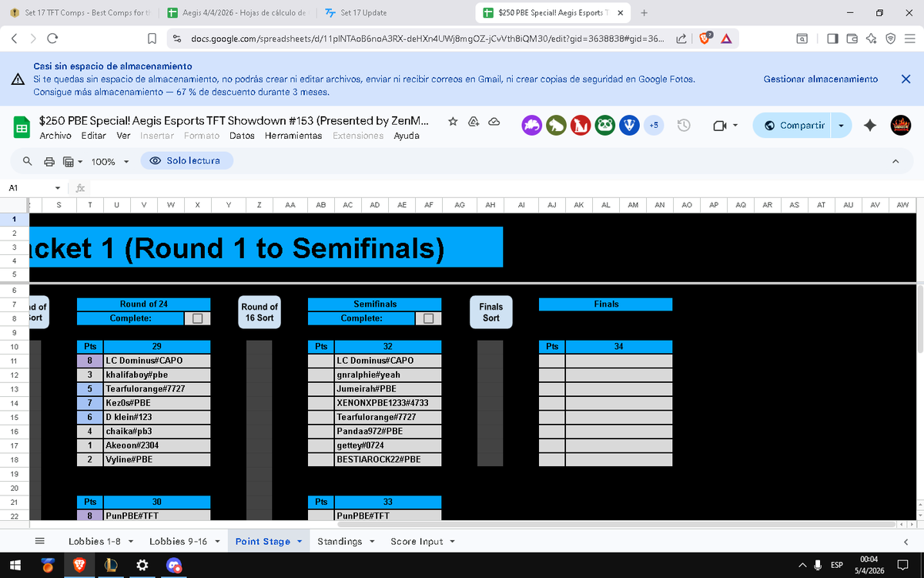
Task: Open the Archivo menu
Action: point(55,136)
